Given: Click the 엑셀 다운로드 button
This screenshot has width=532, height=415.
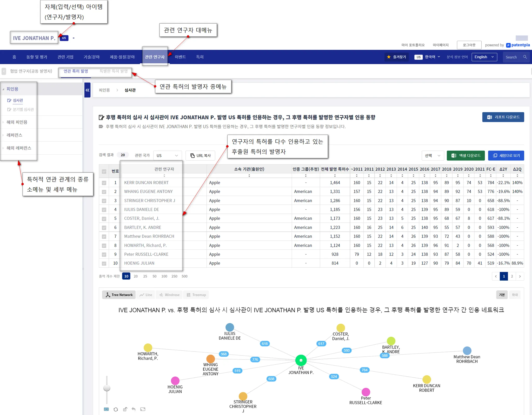Looking at the screenshot, I should pos(465,155).
